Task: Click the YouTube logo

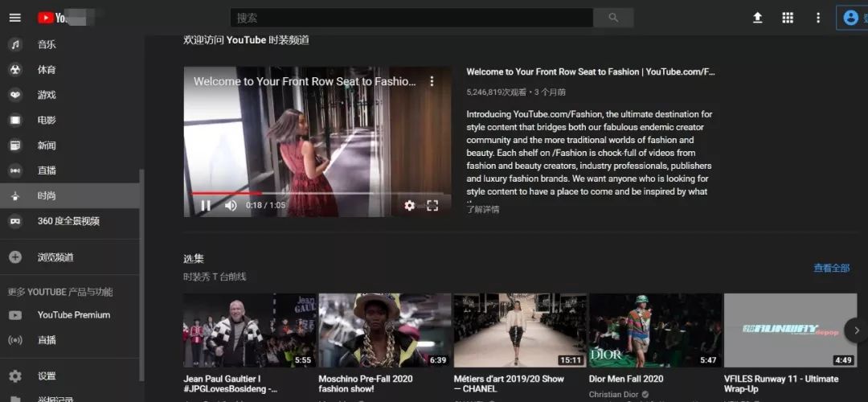Action: point(52,18)
